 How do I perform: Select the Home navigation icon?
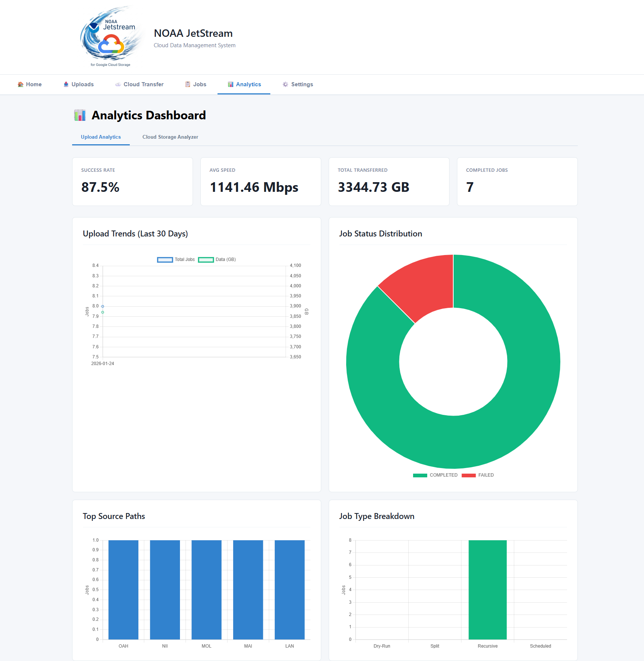pyautogui.click(x=21, y=84)
